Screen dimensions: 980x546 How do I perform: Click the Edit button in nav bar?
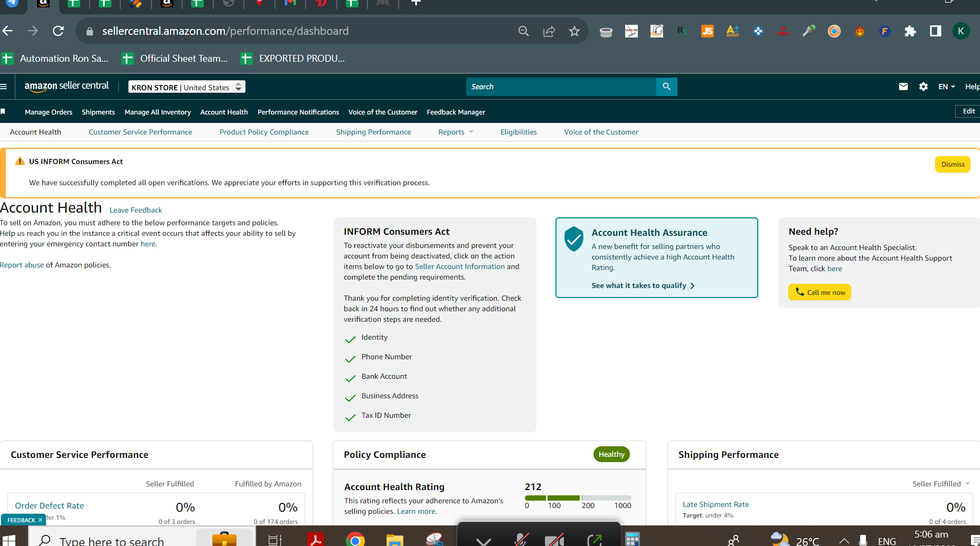pos(968,111)
